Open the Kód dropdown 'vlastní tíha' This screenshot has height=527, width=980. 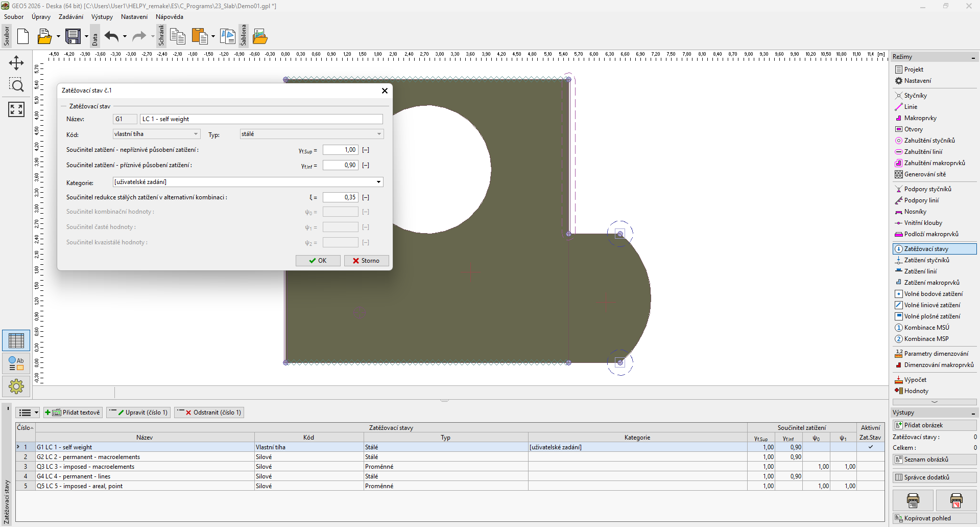[x=156, y=134]
